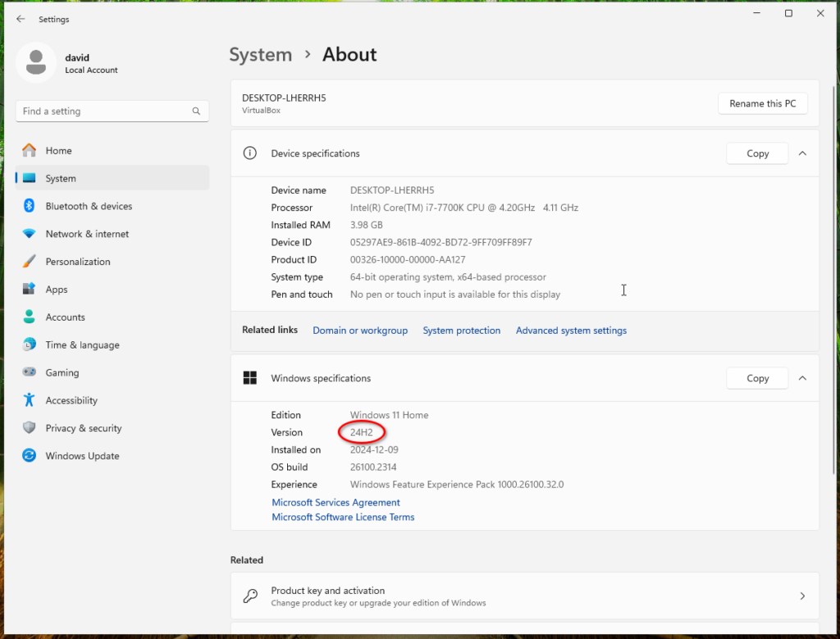
Task: Go to Network & internet settings
Action: click(x=112, y=234)
